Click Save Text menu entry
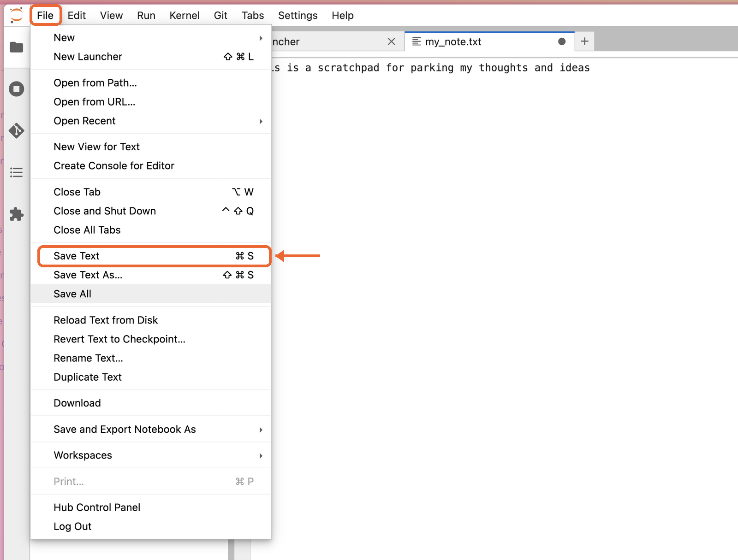Screen dimensions: 738x560 [x=151, y=256]
